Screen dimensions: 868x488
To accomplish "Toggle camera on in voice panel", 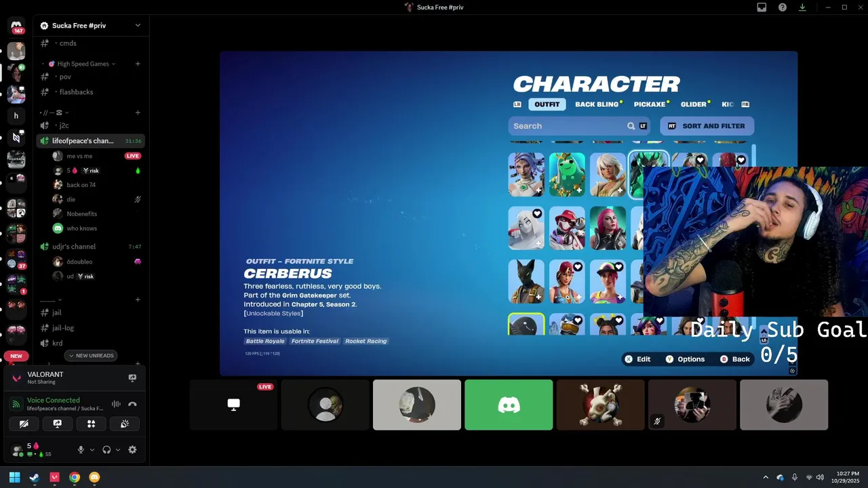I will (x=24, y=424).
